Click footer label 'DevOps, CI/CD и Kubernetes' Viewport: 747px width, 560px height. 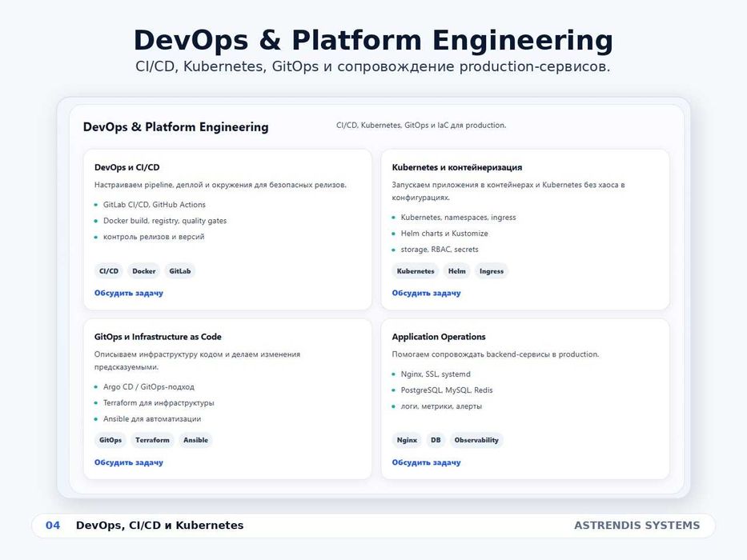[x=159, y=526]
